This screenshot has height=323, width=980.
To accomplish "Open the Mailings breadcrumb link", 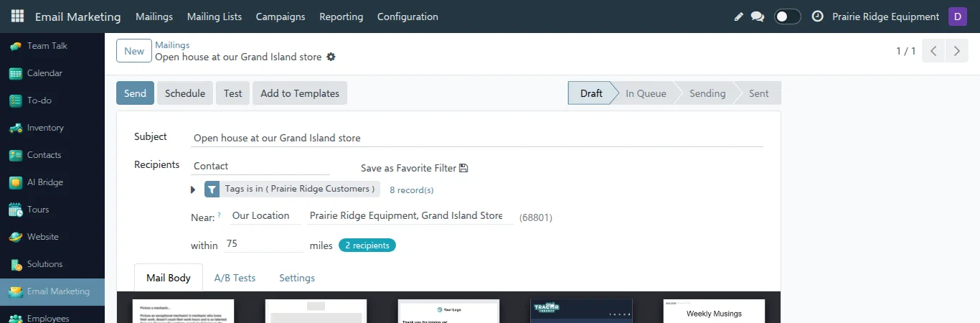I will pyautogui.click(x=172, y=45).
